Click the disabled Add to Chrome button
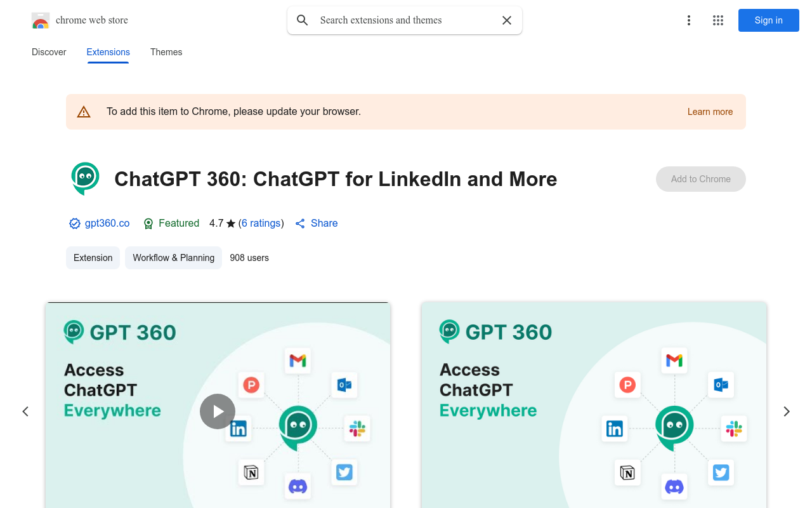812x508 pixels. 701,179
